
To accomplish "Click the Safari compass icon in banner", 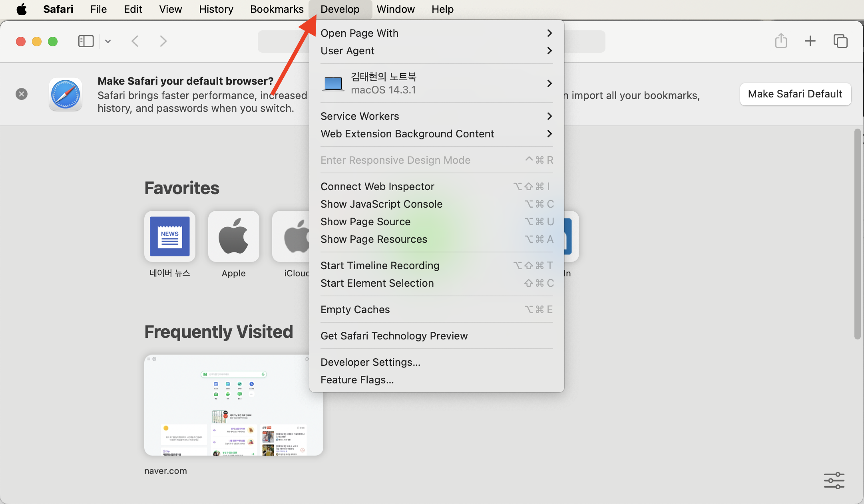I will click(x=66, y=94).
